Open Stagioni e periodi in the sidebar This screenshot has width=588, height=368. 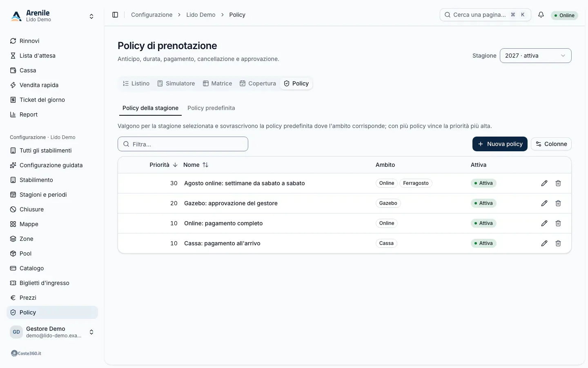coord(52,195)
